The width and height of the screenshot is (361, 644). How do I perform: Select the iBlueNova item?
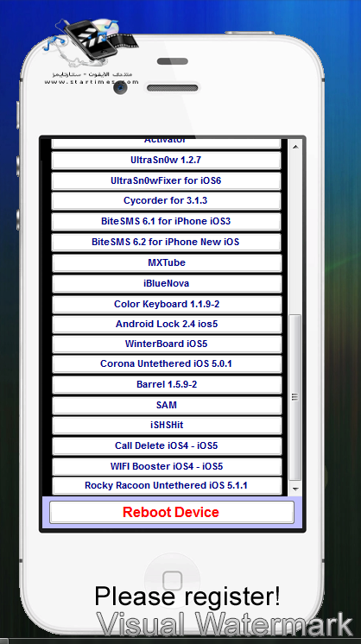coord(167,283)
